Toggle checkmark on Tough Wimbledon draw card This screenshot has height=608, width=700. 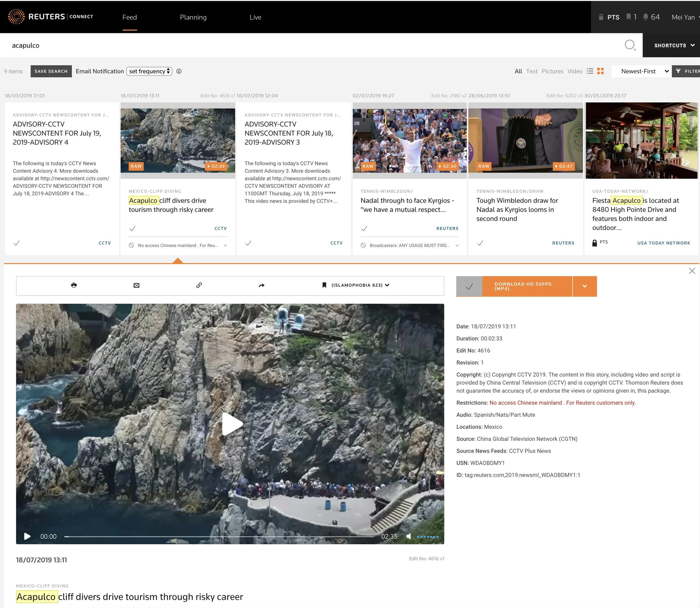[480, 243]
